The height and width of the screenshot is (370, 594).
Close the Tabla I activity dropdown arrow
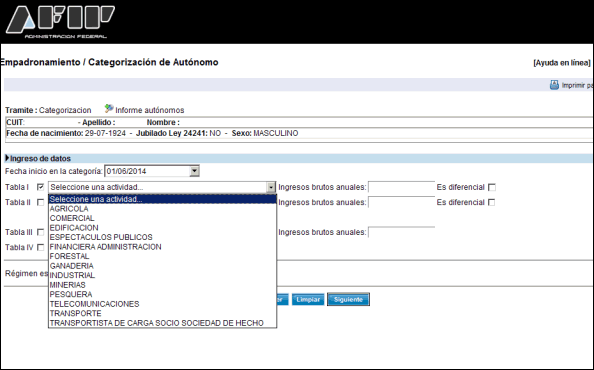click(271, 187)
